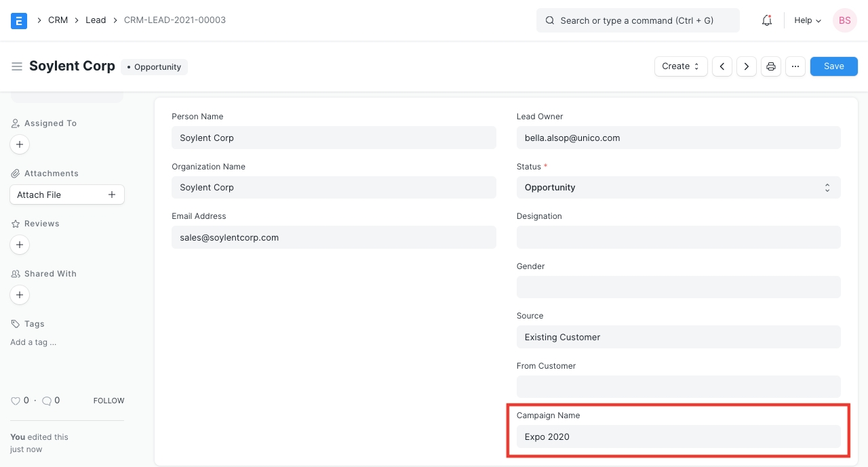This screenshot has height=467, width=868.
Task: Open the Status dropdown
Action: tap(678, 188)
